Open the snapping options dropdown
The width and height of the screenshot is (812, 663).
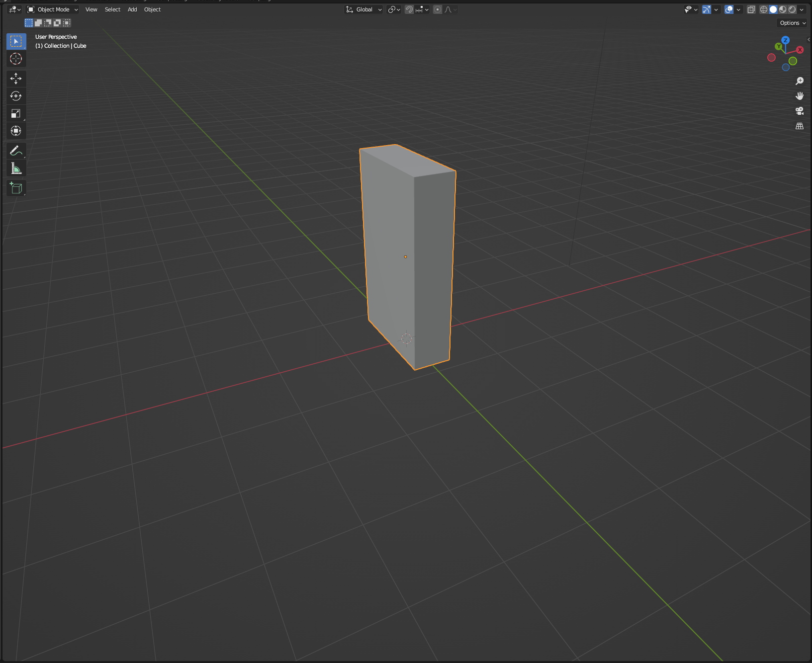422,9
